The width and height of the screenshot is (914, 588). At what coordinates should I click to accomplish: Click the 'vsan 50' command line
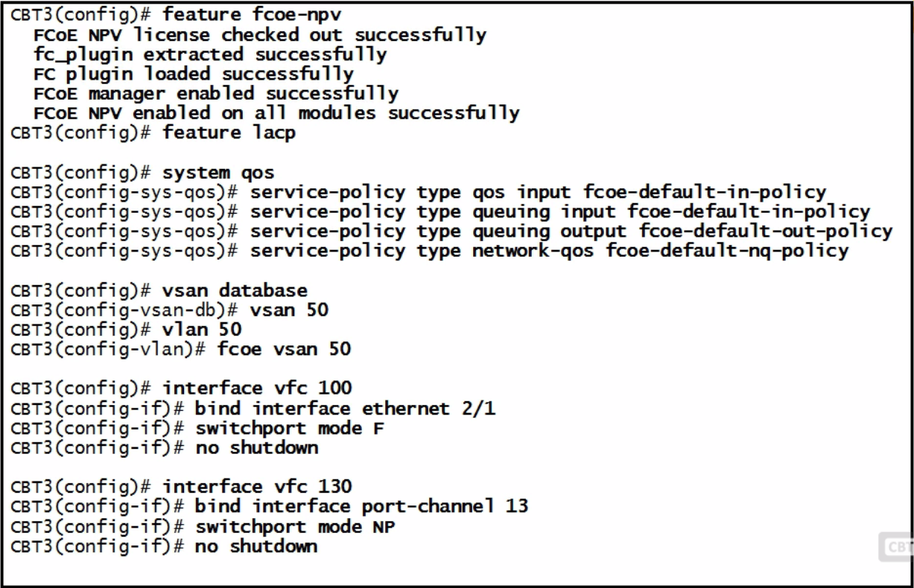click(x=170, y=310)
